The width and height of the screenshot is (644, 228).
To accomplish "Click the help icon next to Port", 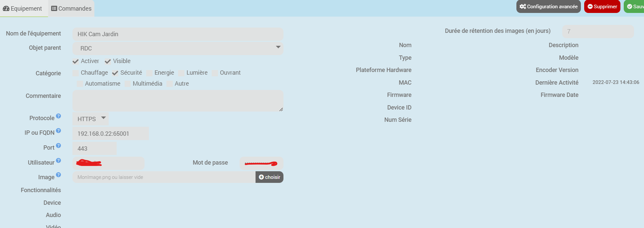I will click(x=58, y=145).
